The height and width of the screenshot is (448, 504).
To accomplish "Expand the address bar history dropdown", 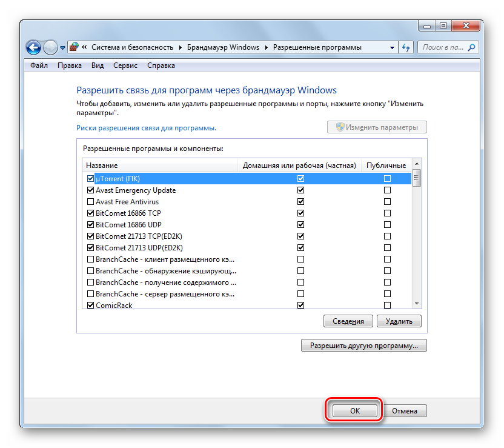I will 391,47.
